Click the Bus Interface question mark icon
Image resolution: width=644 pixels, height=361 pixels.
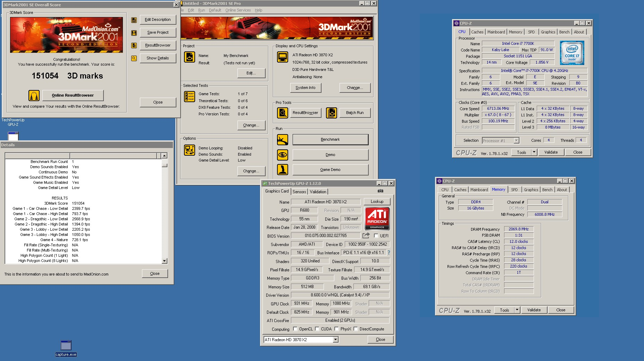tap(389, 253)
